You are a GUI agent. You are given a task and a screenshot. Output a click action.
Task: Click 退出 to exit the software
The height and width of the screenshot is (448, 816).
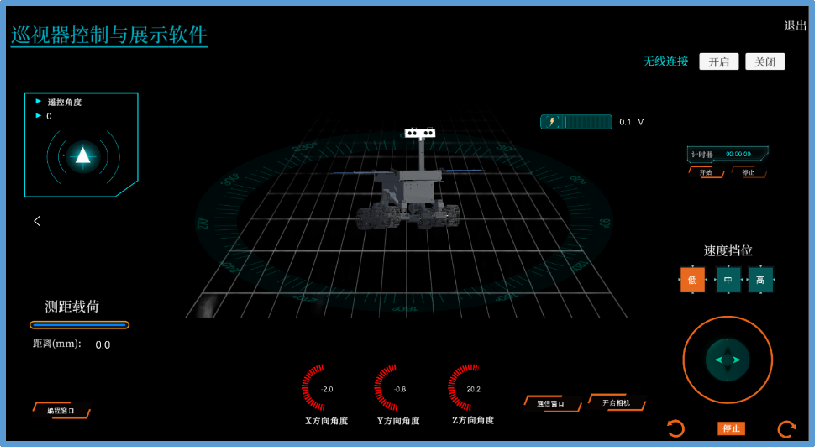795,26
